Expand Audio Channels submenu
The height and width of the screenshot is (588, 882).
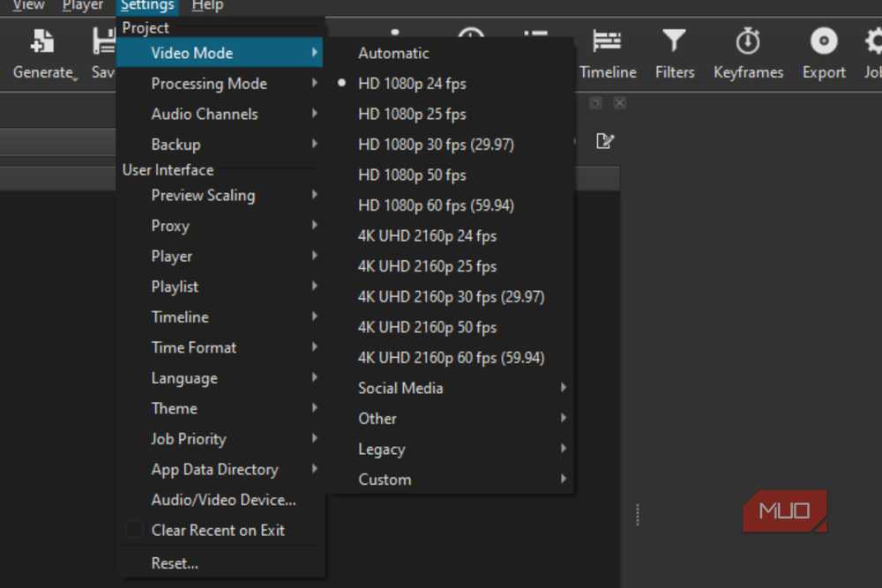point(220,114)
